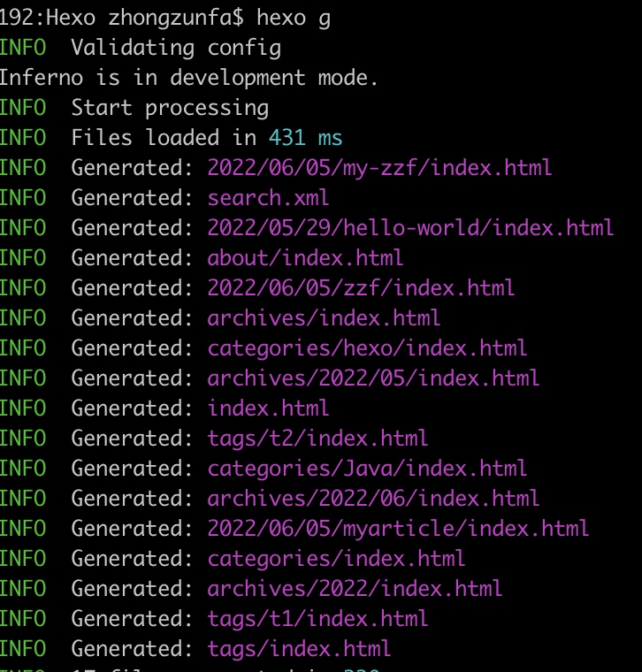Click the INFO label beside 'Validating config'
The height and width of the screenshot is (672, 642).
[x=23, y=47]
